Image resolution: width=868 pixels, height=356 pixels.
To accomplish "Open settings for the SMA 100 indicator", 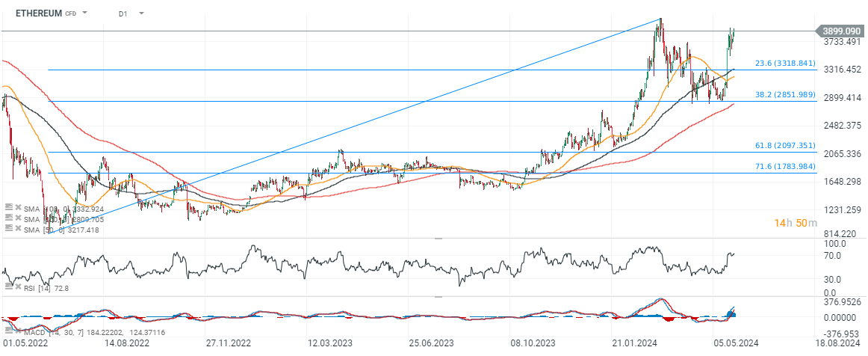I will pyautogui.click(x=7, y=207).
